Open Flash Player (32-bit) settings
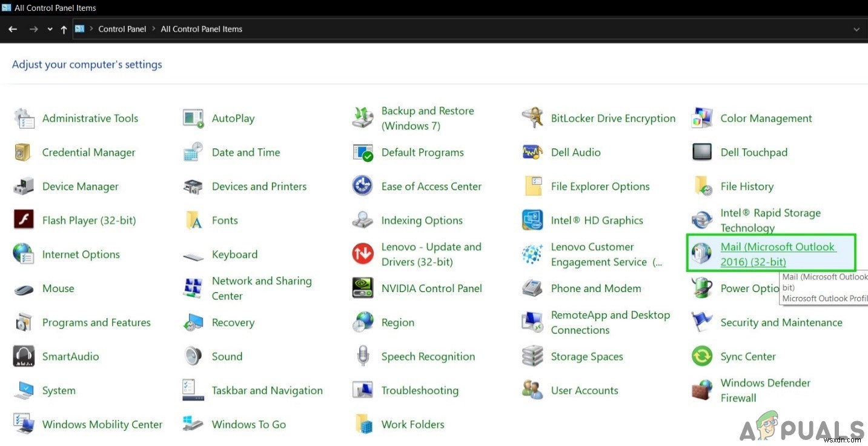This screenshot has width=868, height=446. coord(89,220)
